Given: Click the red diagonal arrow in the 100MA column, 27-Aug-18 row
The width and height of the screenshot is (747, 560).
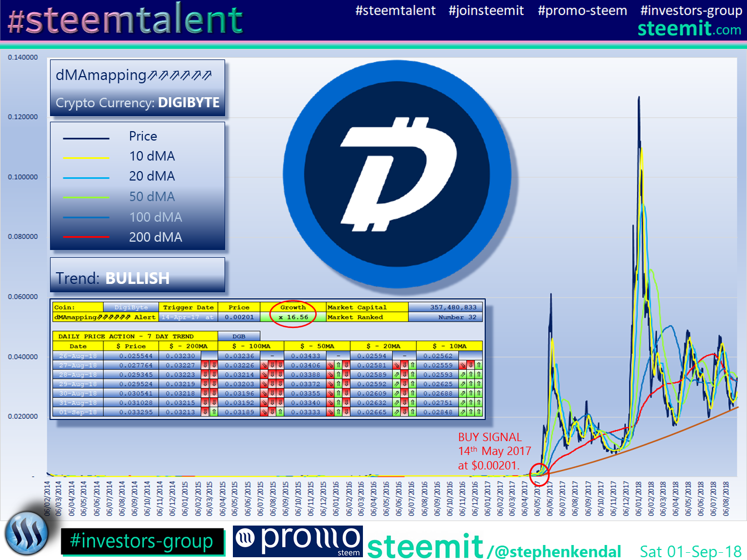Looking at the screenshot, I should 264,365.
